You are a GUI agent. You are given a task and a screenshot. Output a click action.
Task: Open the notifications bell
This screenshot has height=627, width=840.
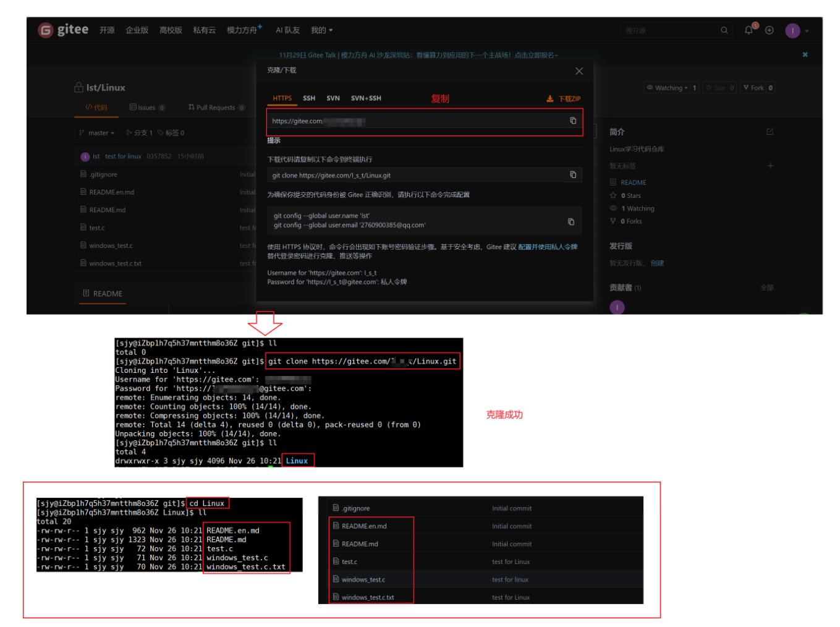click(749, 30)
